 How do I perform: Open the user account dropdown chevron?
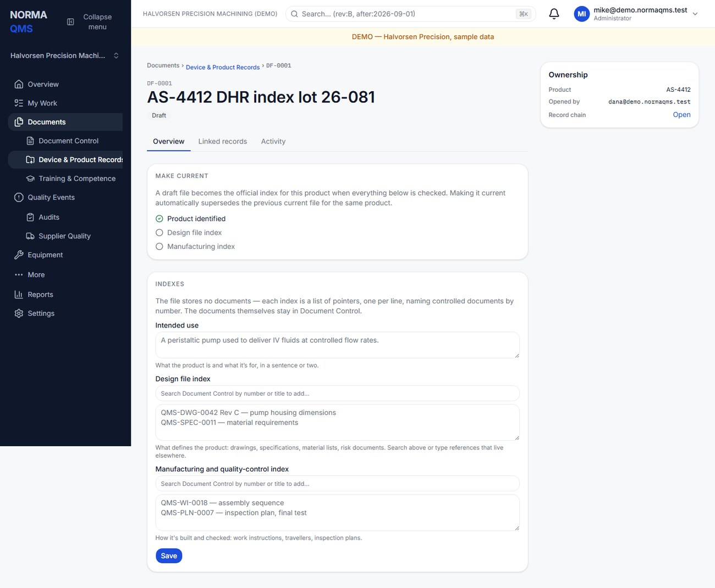(x=695, y=14)
